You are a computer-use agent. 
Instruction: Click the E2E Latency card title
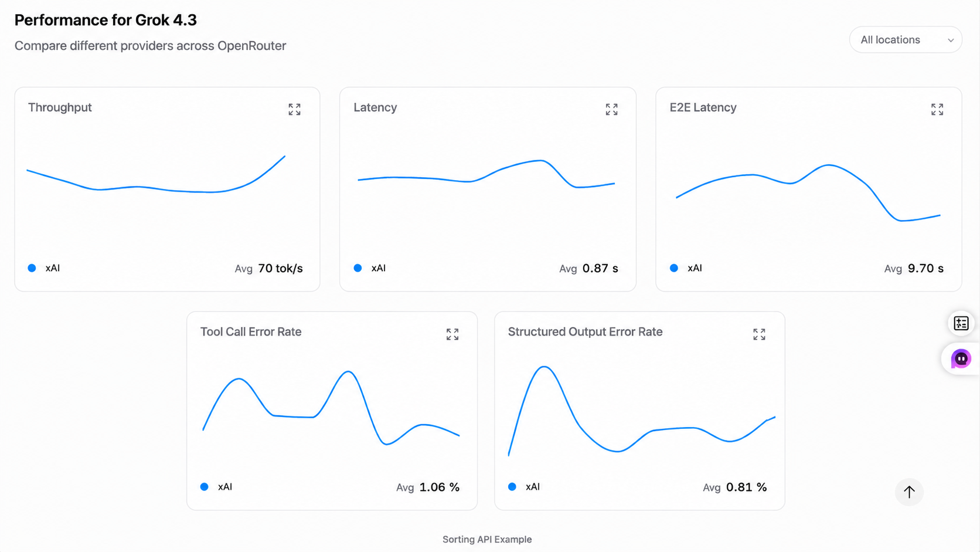pos(703,107)
